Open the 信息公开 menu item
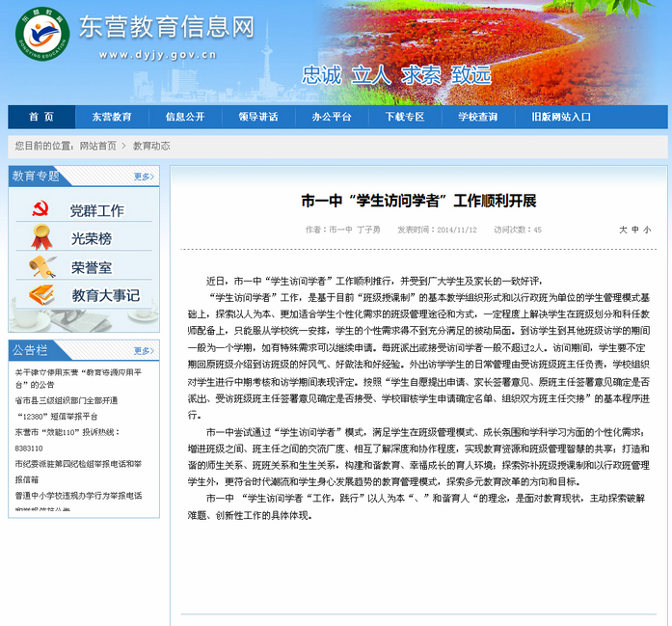Screen dimensions: 672x626 (x=185, y=117)
